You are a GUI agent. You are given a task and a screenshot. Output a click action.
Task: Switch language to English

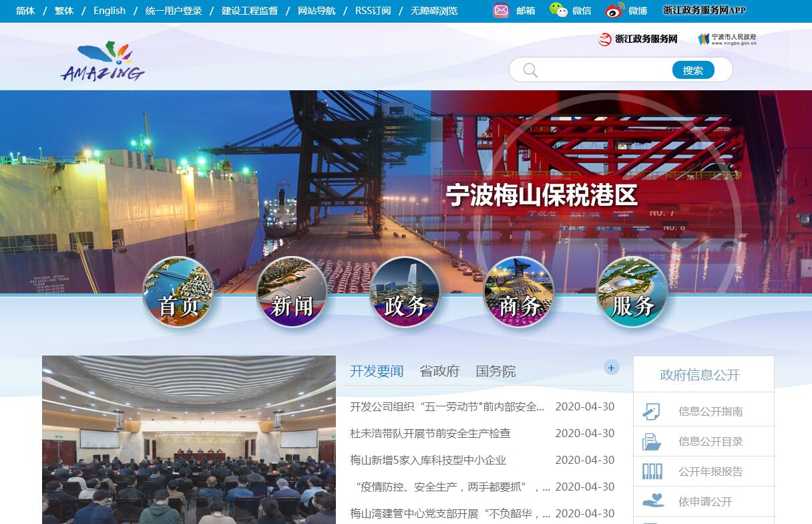[110, 11]
